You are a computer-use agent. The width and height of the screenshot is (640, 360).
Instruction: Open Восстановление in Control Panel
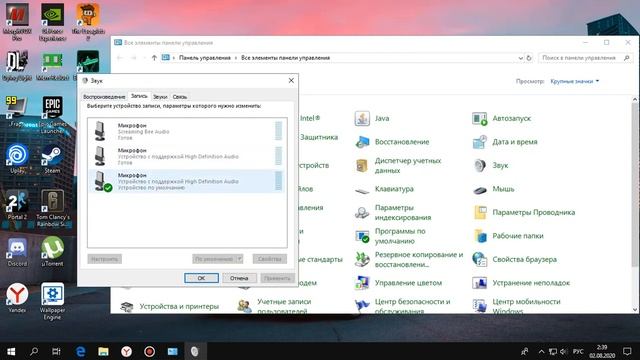coord(391,142)
